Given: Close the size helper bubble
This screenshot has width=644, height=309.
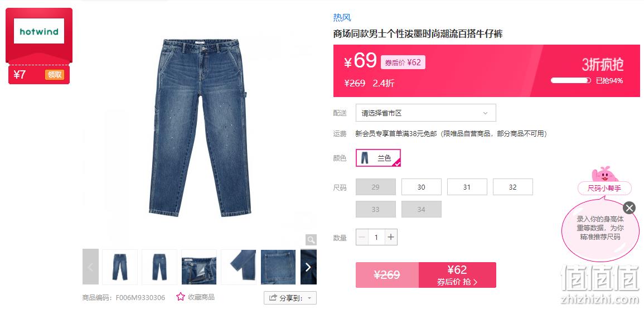Looking at the screenshot, I should [x=629, y=207].
